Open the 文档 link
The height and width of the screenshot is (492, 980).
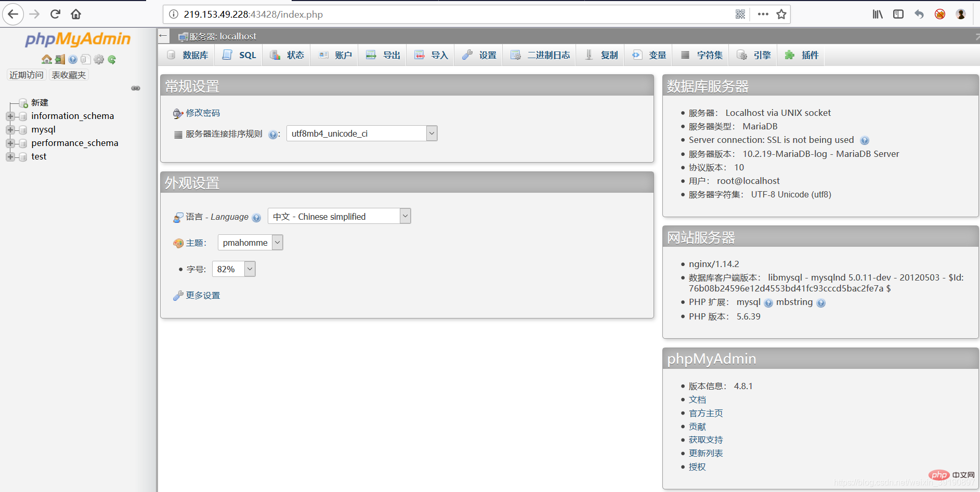697,400
